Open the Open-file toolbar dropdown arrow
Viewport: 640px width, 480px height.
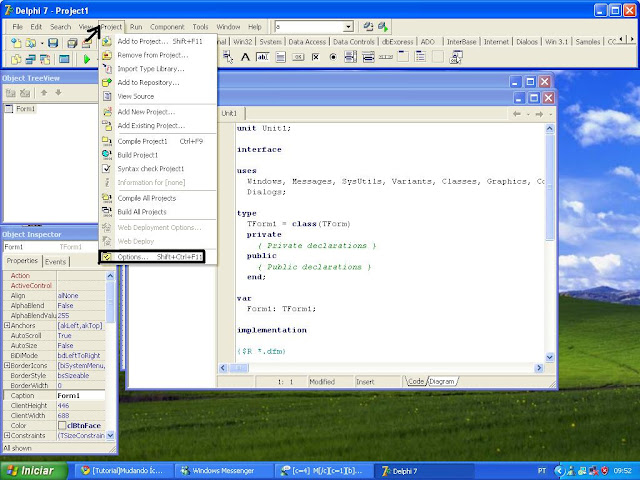tap(42, 43)
